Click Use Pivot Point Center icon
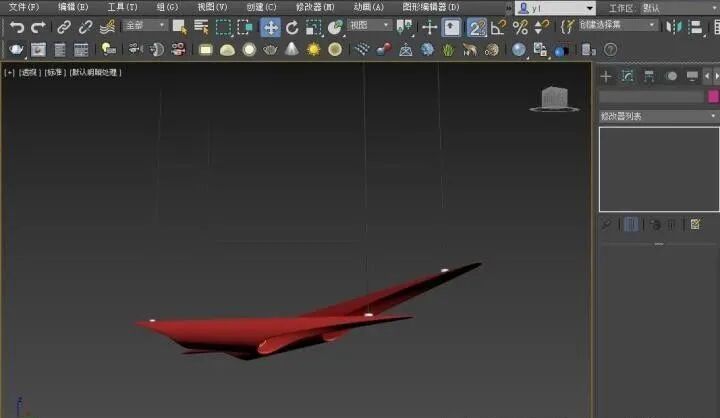Image resolution: width=720 pixels, height=418 pixels. (404, 28)
